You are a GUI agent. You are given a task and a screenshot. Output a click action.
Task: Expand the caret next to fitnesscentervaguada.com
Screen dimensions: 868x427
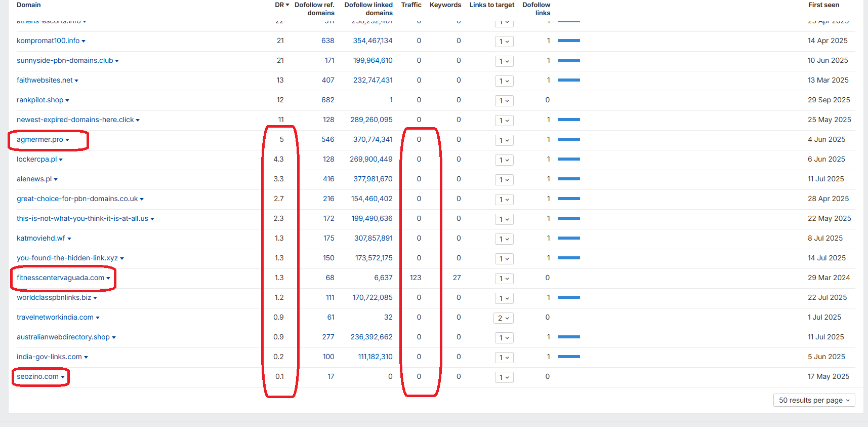coord(108,278)
